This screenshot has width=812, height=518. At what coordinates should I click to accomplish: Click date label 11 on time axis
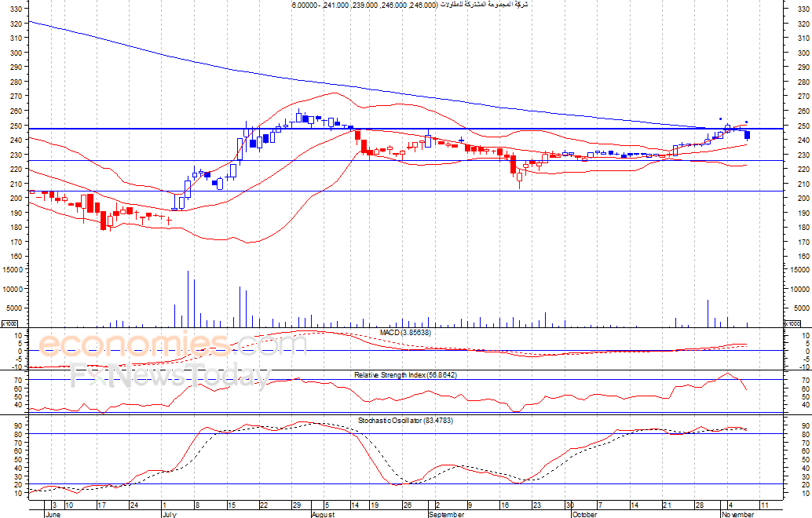(764, 505)
